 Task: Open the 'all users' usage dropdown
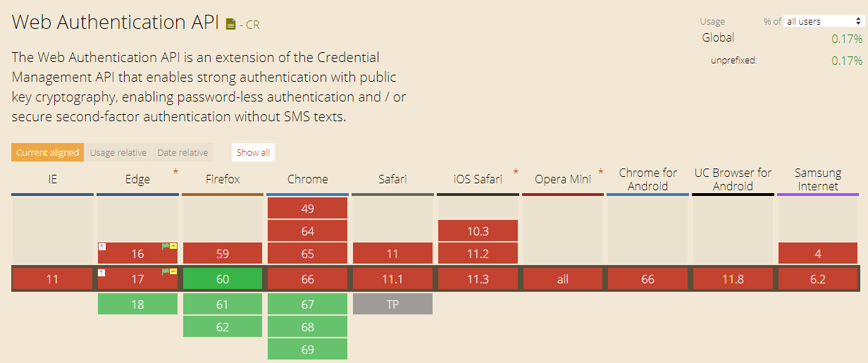point(824,22)
